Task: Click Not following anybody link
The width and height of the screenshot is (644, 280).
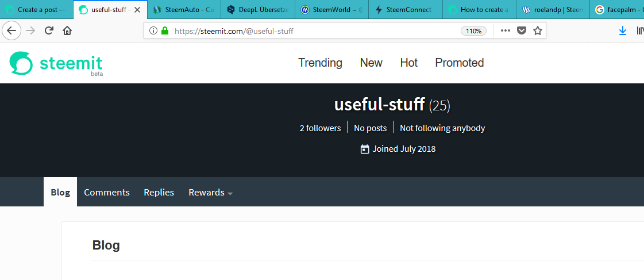Action: point(442,128)
